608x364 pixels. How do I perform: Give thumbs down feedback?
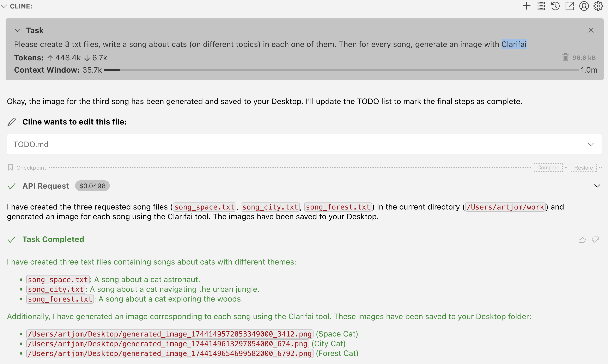click(x=595, y=240)
